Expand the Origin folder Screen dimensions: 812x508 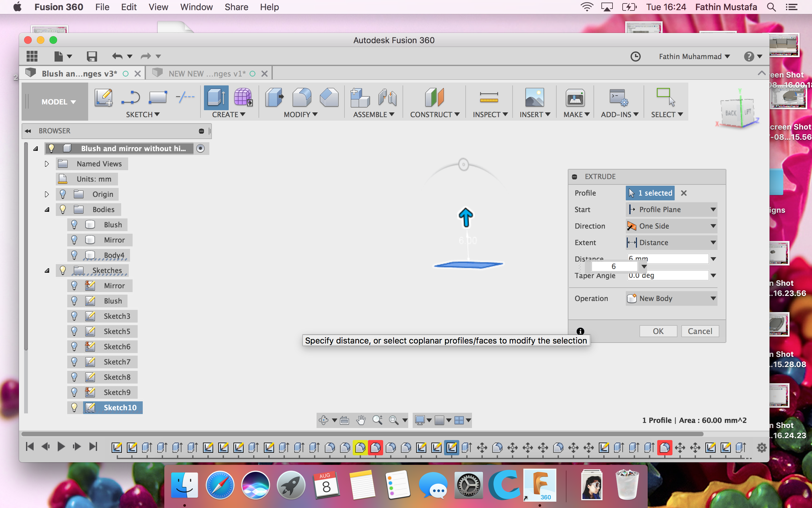[47, 194]
